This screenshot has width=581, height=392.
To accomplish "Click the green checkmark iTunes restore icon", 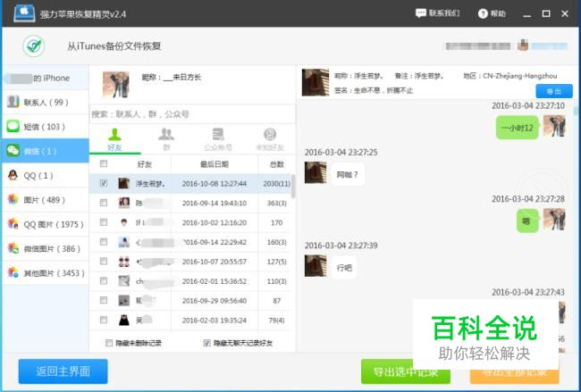I will click(34, 46).
